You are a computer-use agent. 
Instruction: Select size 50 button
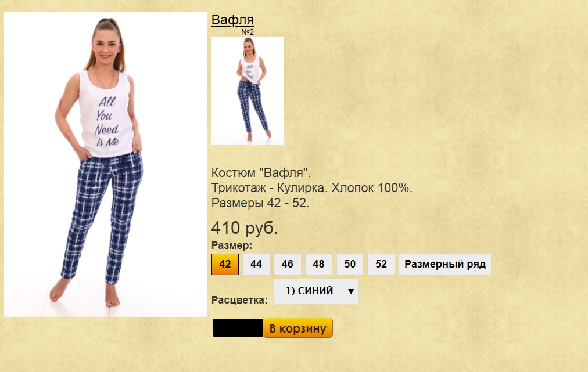point(350,264)
